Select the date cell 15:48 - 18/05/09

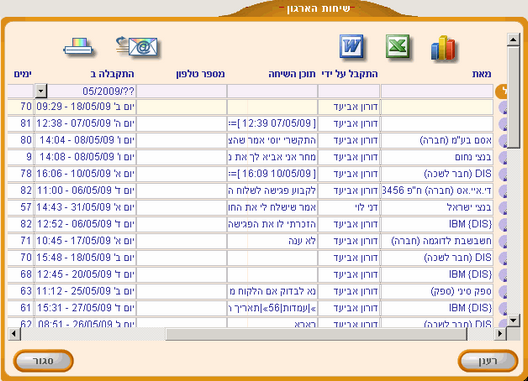(85, 258)
